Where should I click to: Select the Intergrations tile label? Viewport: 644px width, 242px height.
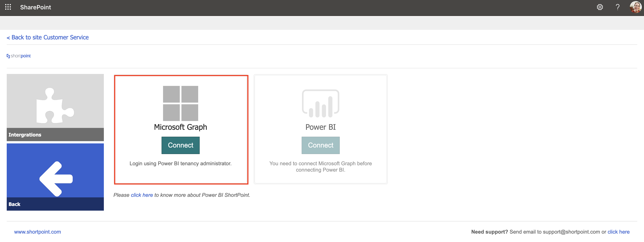(25, 135)
